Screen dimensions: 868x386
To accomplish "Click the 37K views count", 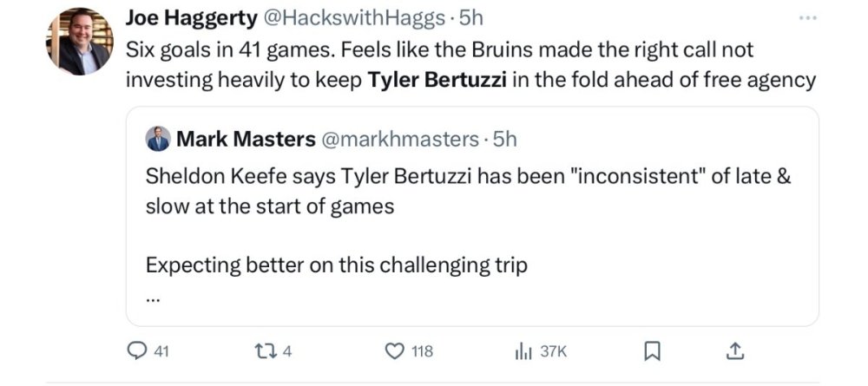I will pos(554,351).
